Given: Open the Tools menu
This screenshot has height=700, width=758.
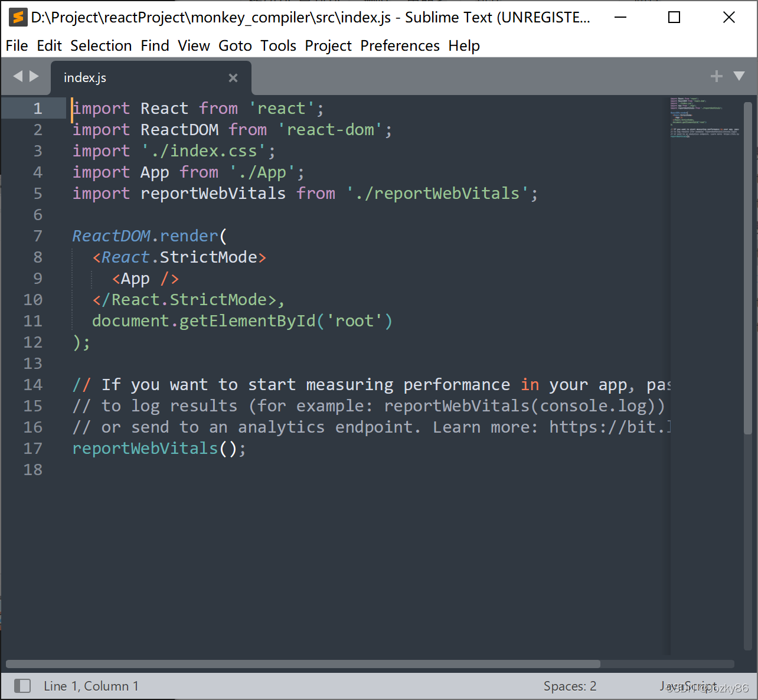Looking at the screenshot, I should [278, 45].
